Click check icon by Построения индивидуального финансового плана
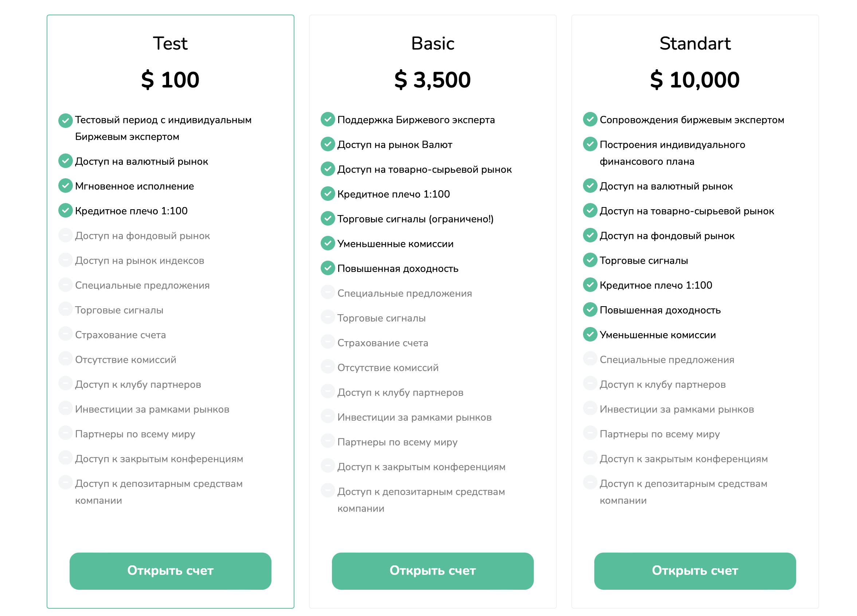Image resolution: width=857 pixels, height=616 pixels. tap(590, 144)
